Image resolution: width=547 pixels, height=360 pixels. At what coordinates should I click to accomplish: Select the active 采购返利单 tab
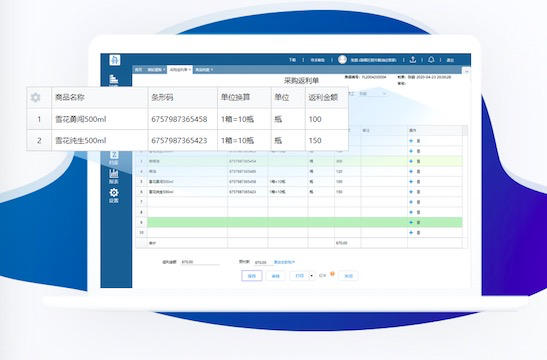pos(180,70)
